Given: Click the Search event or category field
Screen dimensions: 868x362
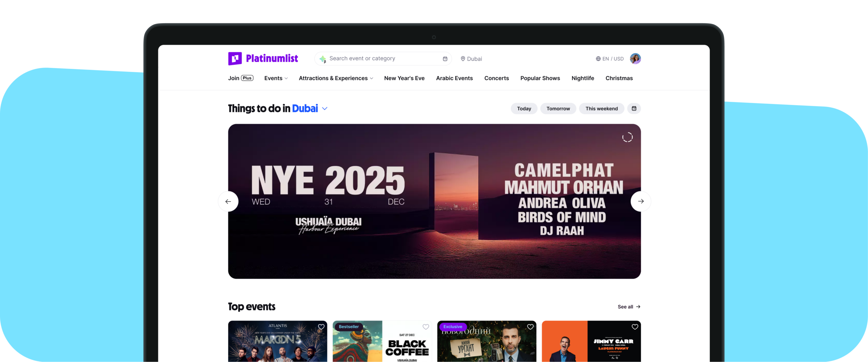Looking at the screenshot, I should pyautogui.click(x=380, y=59).
